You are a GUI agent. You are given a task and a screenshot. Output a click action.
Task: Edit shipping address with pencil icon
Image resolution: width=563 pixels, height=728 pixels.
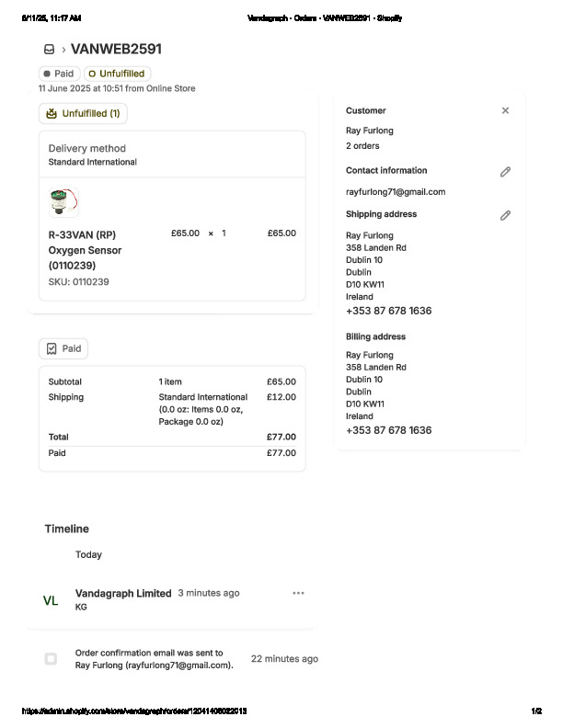(505, 215)
